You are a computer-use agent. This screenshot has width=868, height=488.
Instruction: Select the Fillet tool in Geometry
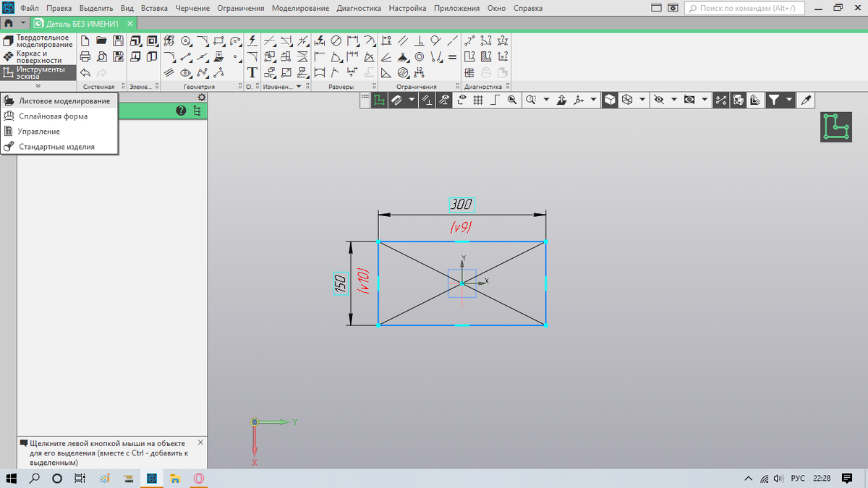pos(169,56)
